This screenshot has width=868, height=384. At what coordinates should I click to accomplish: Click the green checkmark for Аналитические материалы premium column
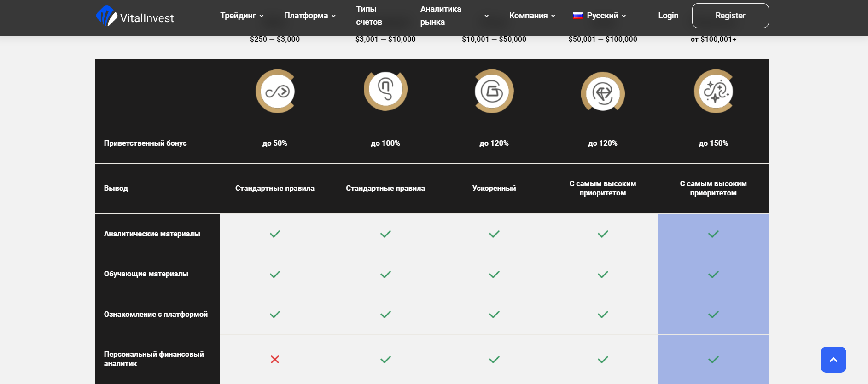(713, 234)
